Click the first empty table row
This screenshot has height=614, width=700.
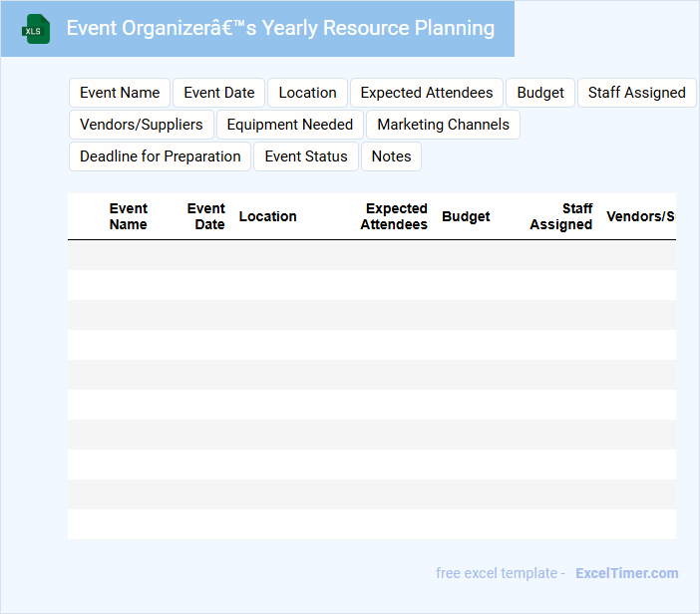[x=371, y=255]
